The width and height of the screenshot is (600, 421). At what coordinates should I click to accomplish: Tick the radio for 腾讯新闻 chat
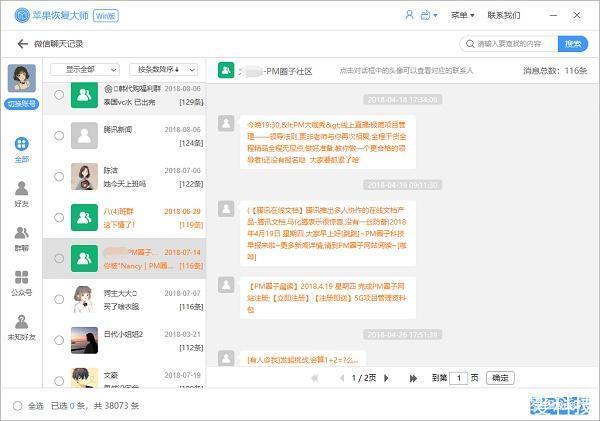(x=59, y=135)
